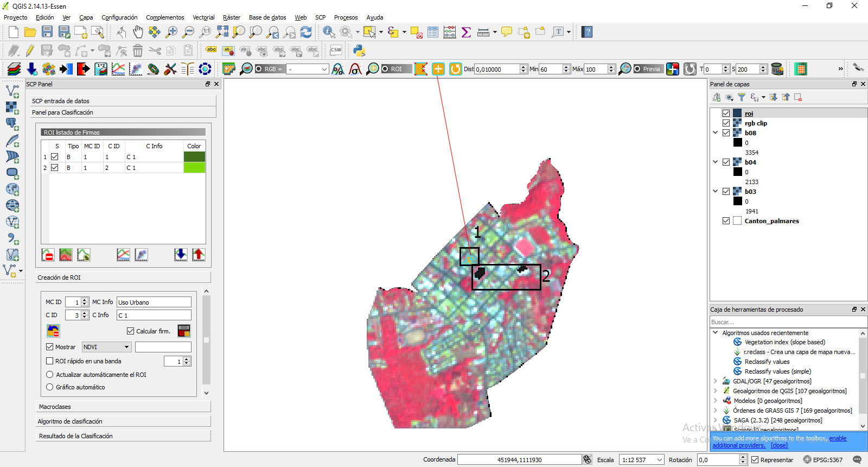Click enable additional providers link

coord(780,441)
